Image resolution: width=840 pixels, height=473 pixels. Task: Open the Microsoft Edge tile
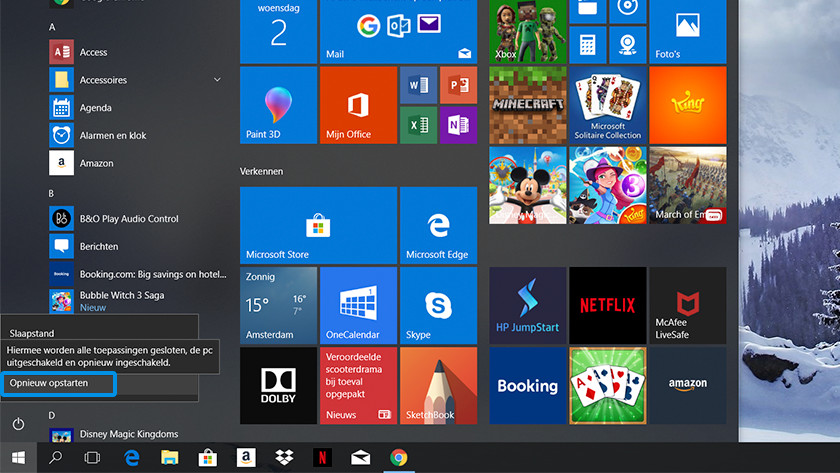(439, 226)
